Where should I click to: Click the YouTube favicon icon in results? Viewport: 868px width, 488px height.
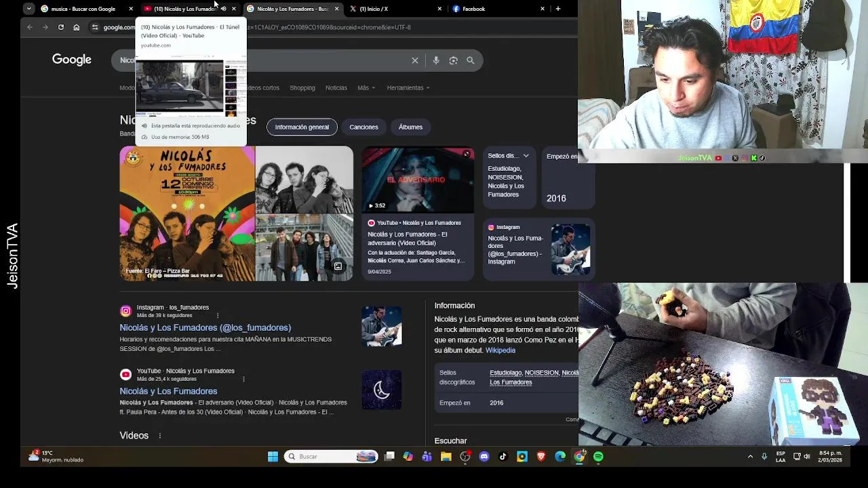point(125,375)
